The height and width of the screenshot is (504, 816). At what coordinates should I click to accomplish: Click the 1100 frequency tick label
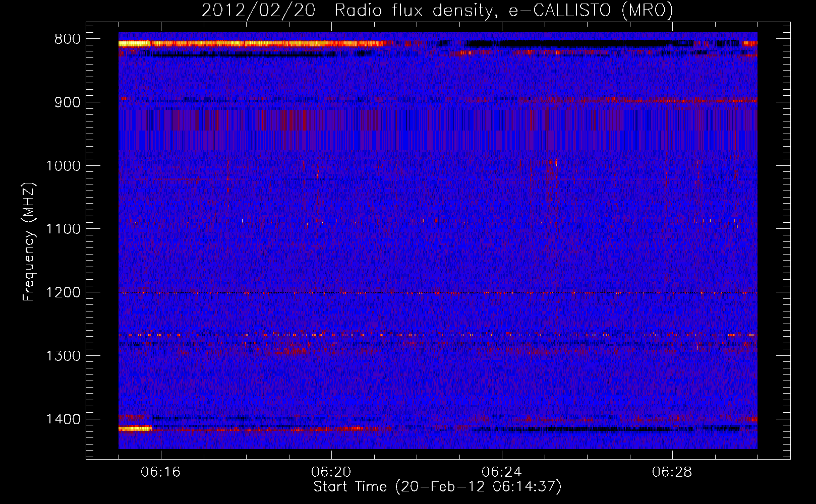(63, 229)
